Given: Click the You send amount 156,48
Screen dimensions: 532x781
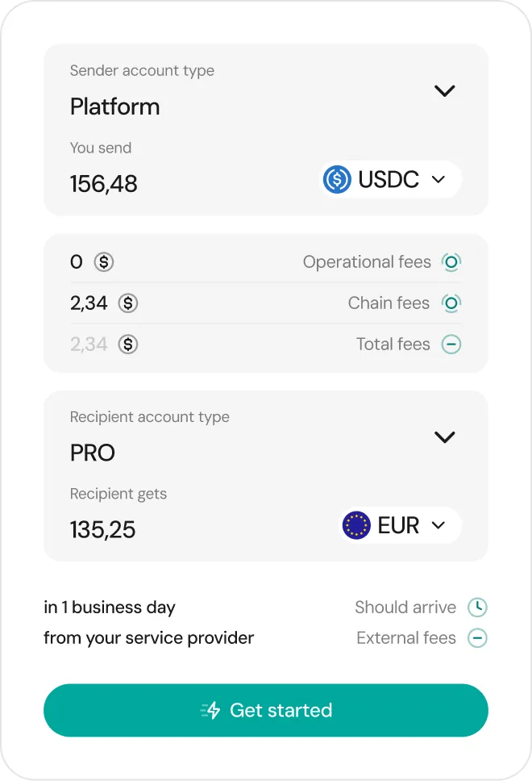Looking at the screenshot, I should click(x=103, y=184).
